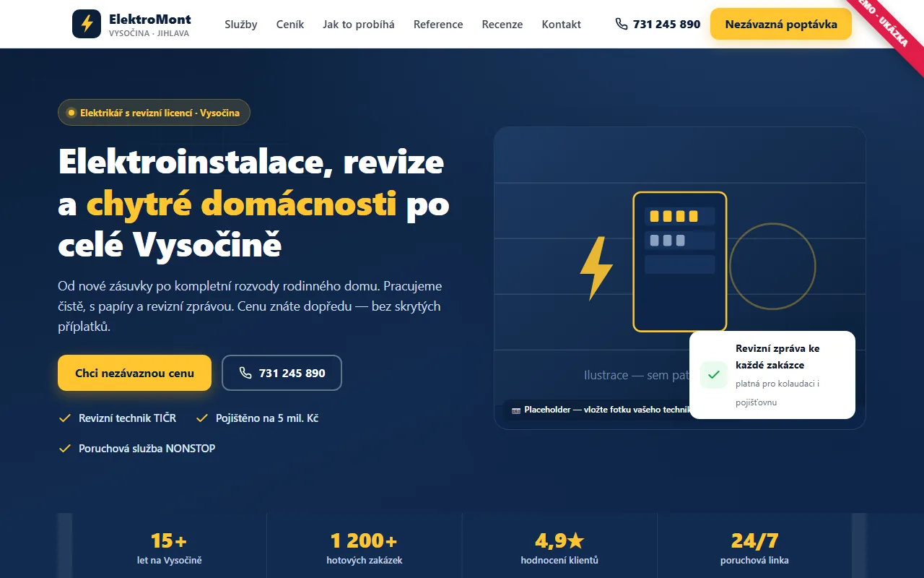This screenshot has height=578, width=924.
Task: Click the phone icon in the header
Action: [622, 24]
